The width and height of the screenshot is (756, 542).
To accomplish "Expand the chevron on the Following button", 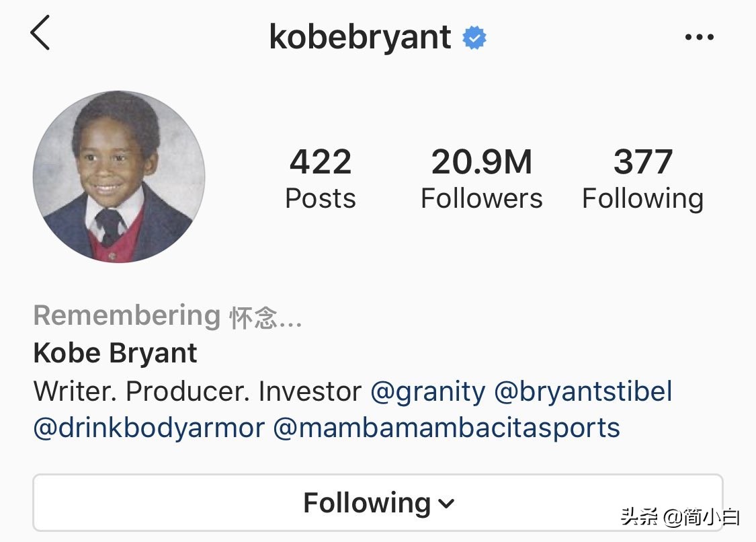I will (x=447, y=504).
